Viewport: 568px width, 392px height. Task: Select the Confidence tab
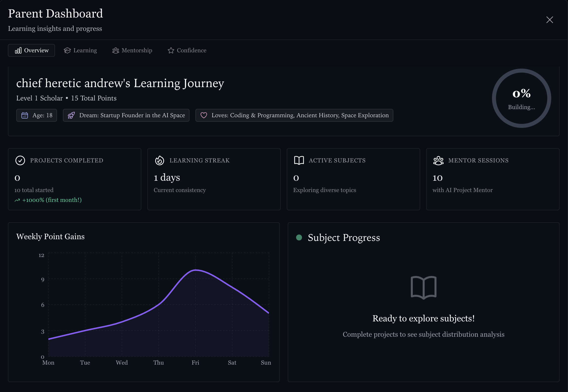[187, 50]
